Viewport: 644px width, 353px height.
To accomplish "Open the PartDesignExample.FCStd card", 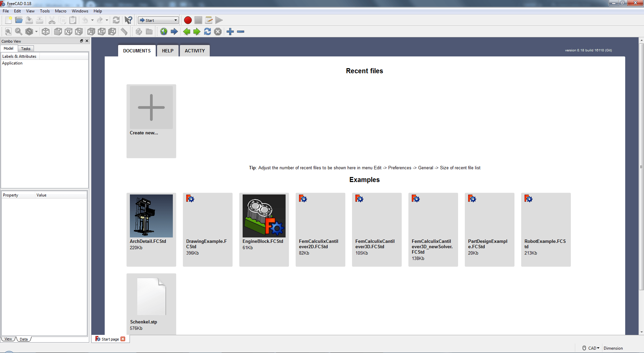I will point(490,229).
